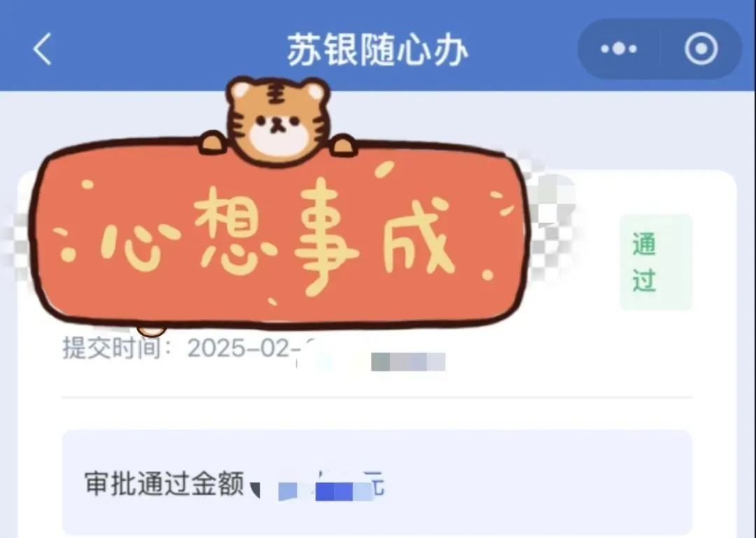Tap the tiger's right paw on banner
This screenshot has width=756, height=538.
pos(343,145)
